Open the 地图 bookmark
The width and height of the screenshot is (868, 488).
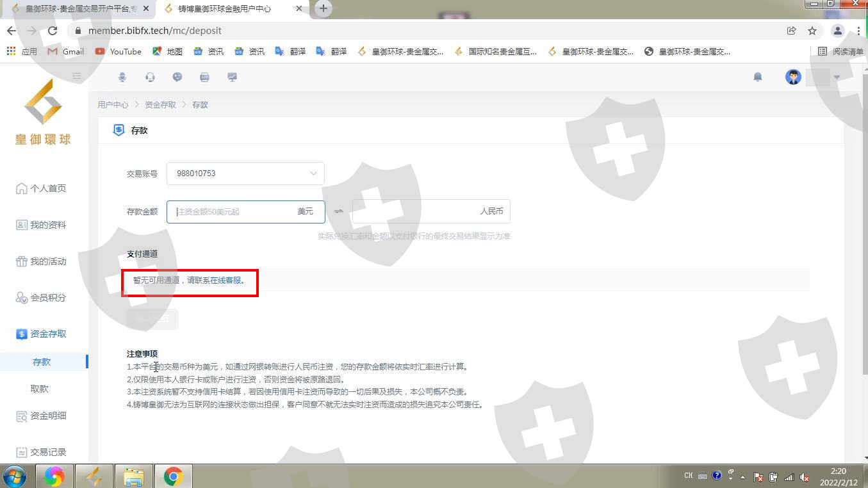pyautogui.click(x=167, y=51)
